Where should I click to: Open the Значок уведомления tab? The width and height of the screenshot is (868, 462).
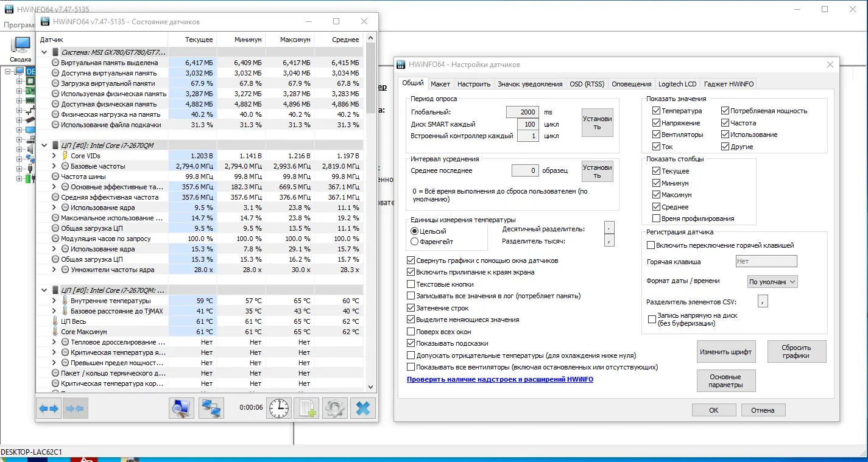(530, 84)
